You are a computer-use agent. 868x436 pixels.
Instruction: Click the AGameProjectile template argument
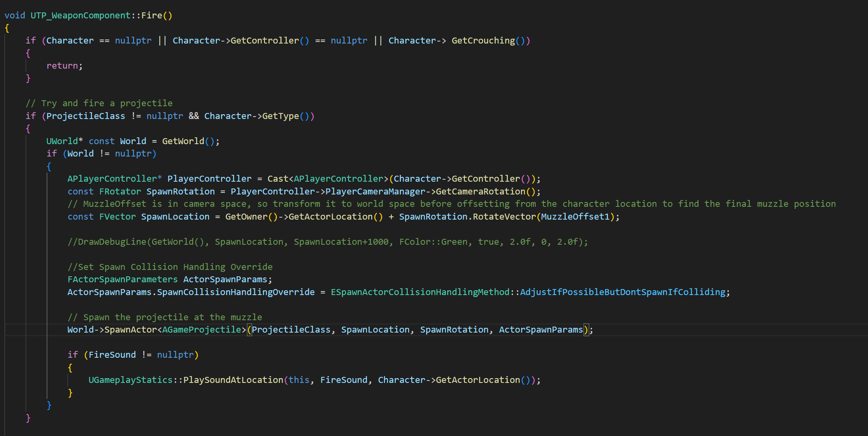click(x=202, y=330)
